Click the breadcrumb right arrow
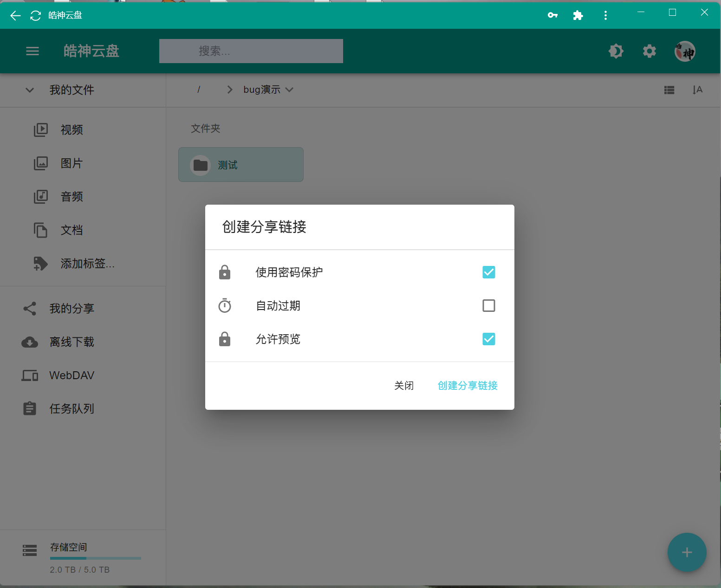This screenshot has height=588, width=721. coord(230,90)
